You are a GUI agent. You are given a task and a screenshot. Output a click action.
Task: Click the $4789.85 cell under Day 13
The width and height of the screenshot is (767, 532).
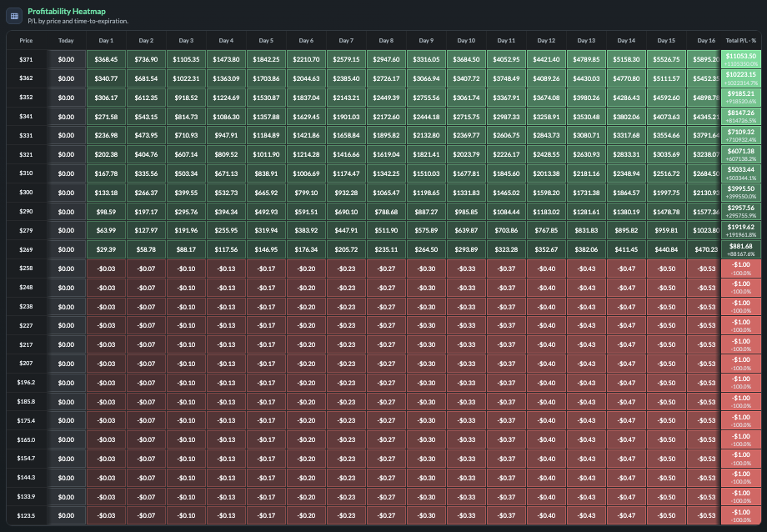(586, 59)
